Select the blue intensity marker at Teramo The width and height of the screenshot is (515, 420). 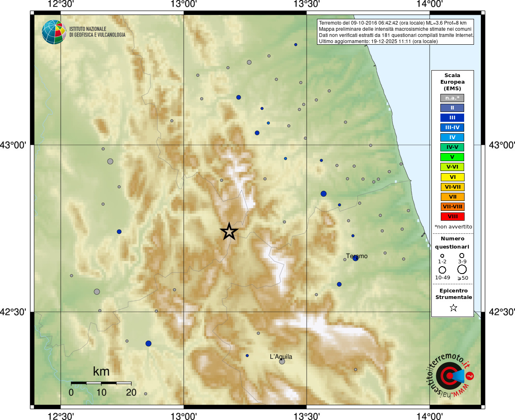click(x=355, y=258)
